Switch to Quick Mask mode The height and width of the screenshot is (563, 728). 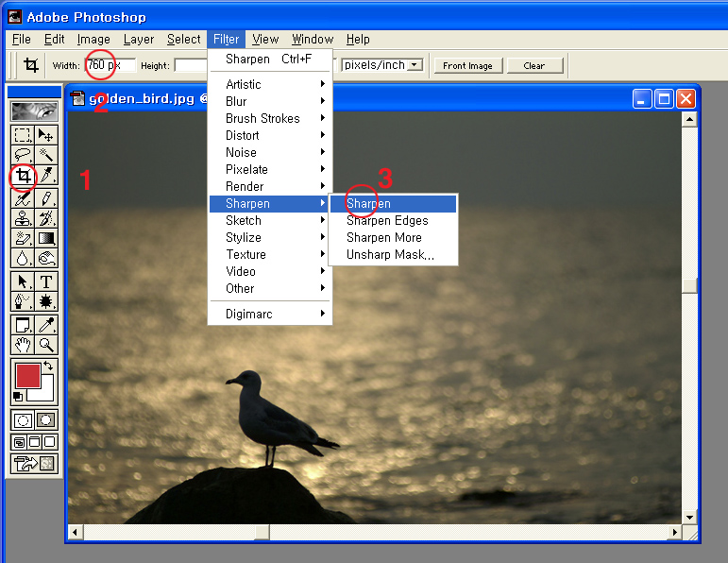click(x=45, y=419)
